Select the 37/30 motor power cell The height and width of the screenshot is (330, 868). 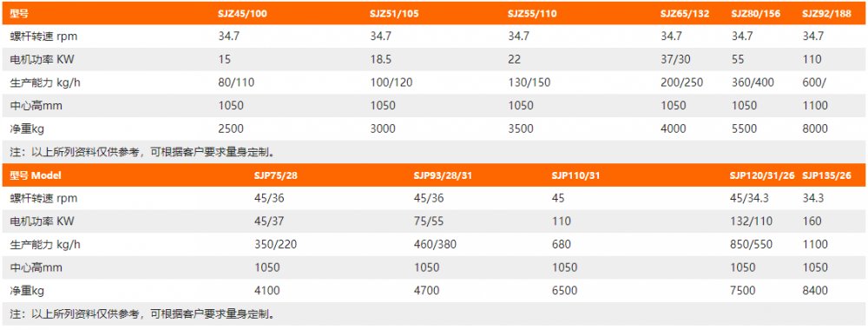point(674,59)
